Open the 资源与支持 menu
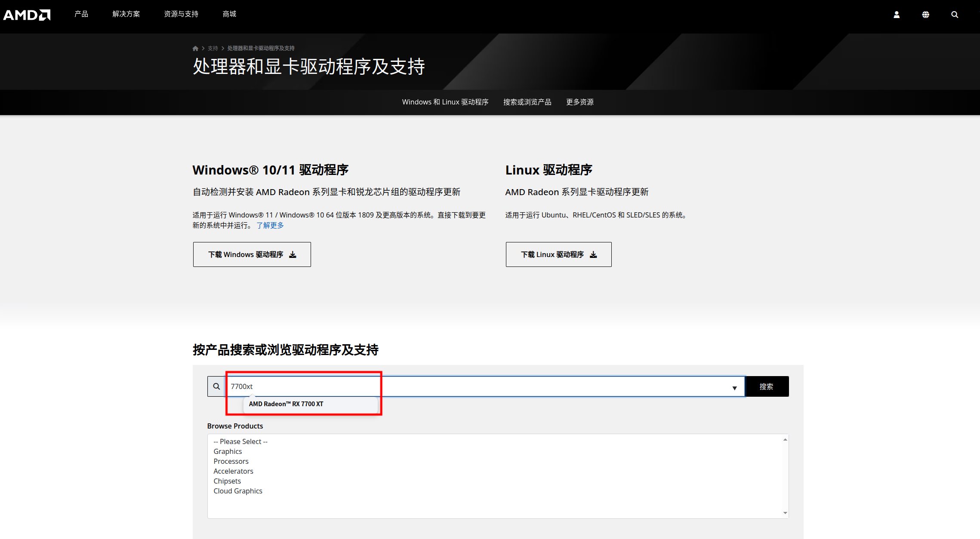 (x=181, y=14)
